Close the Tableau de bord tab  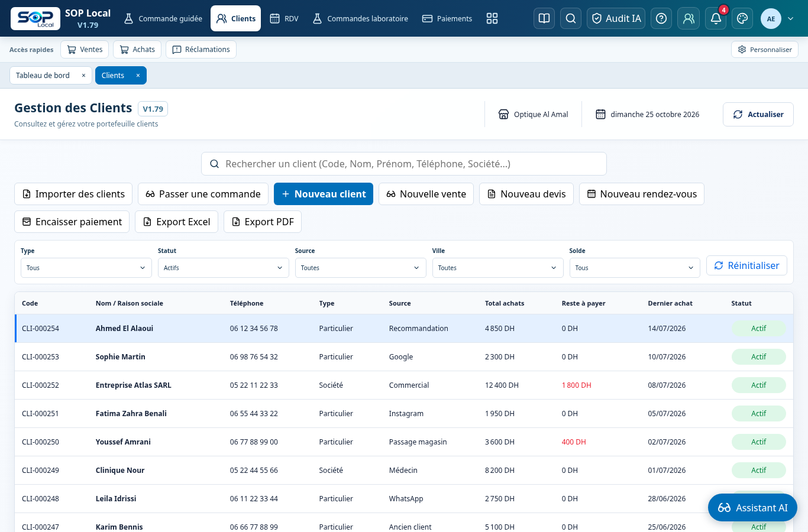coord(83,76)
